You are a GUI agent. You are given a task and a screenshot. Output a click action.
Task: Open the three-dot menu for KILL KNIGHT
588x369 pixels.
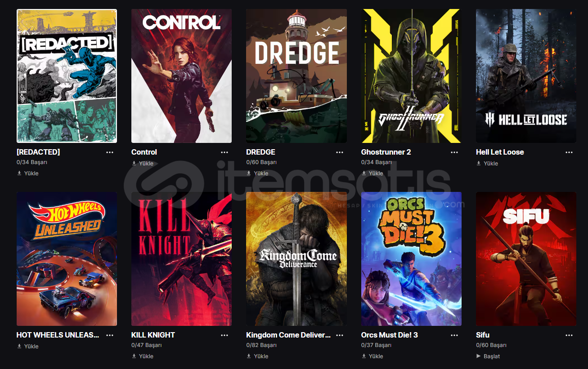click(224, 335)
